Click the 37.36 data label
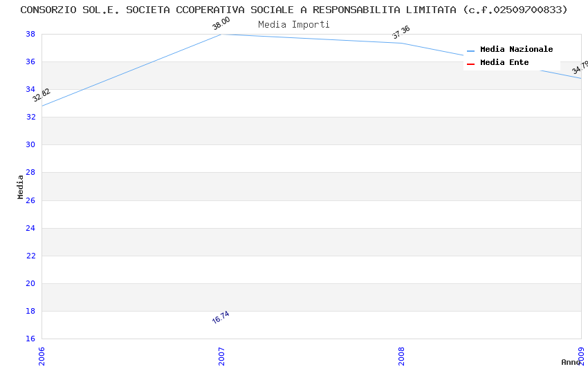The image size is (588, 380). [x=401, y=32]
